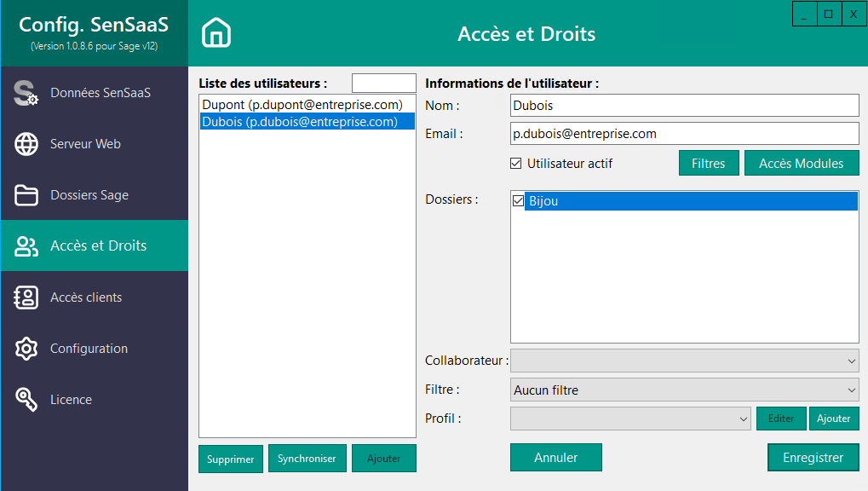The height and width of the screenshot is (491, 868).
Task: Open Configuration section
Action: [x=94, y=349]
